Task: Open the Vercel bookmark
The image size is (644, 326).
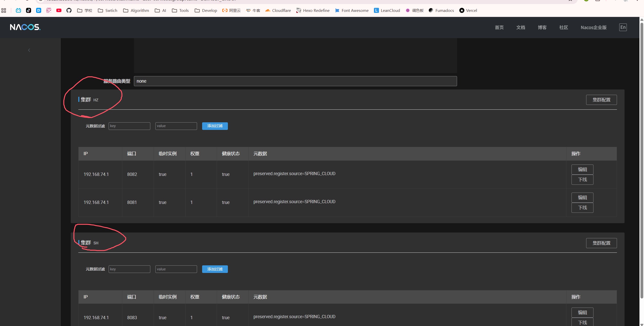Action: pyautogui.click(x=468, y=10)
